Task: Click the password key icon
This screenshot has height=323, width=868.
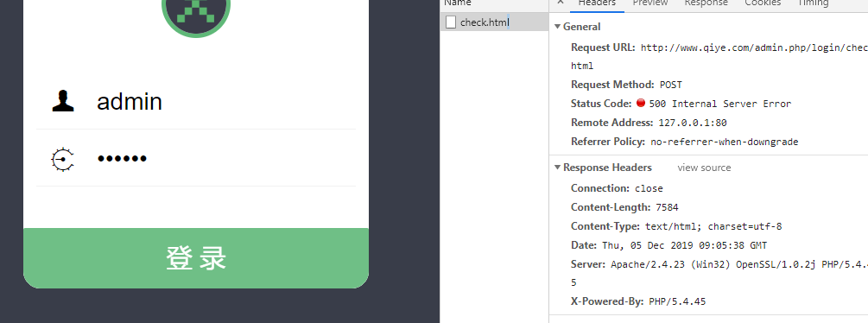Action: click(62, 160)
